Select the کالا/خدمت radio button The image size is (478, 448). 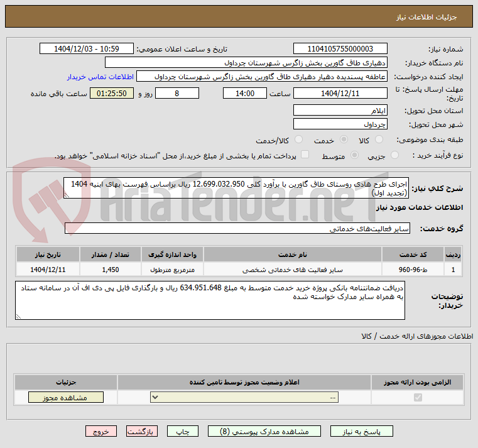tap(298, 139)
